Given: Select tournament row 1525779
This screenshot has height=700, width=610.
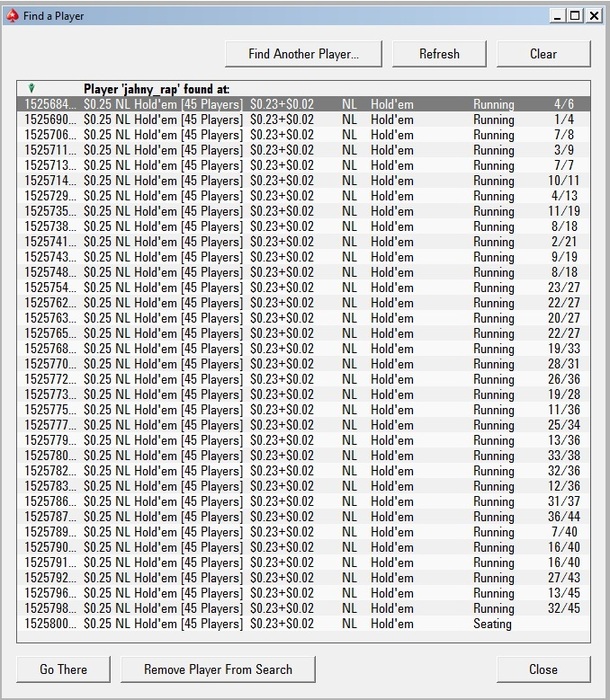Looking at the screenshot, I should 304,440.
